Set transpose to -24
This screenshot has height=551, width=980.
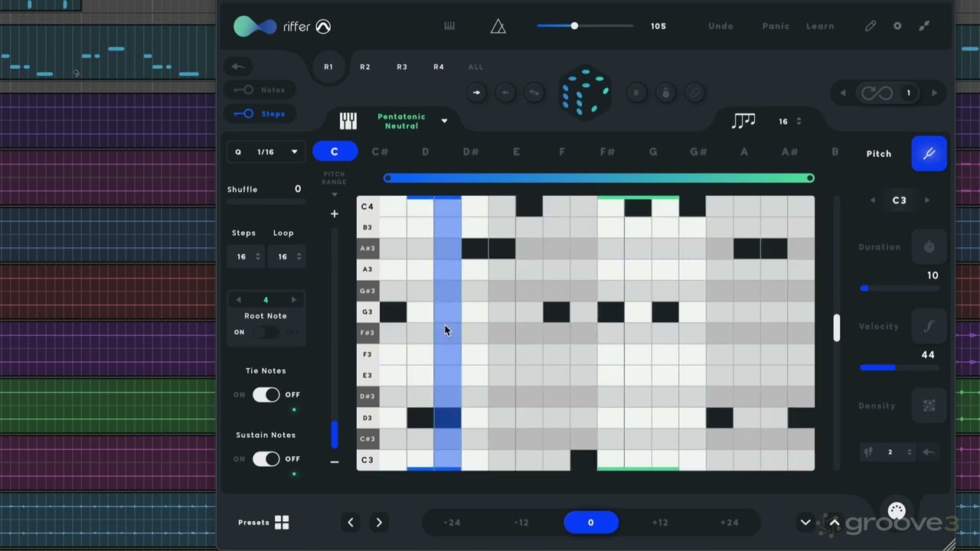(452, 523)
